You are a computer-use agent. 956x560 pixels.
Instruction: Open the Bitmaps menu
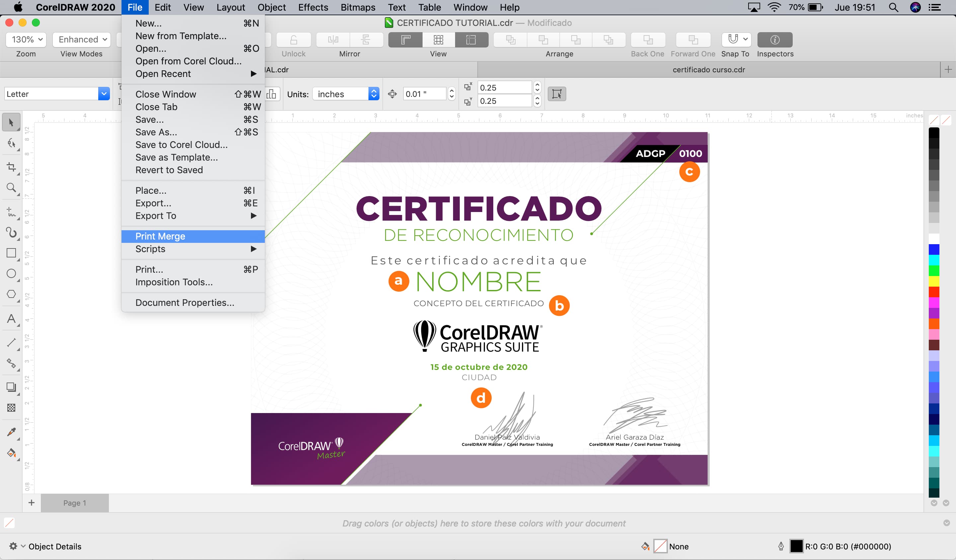pyautogui.click(x=358, y=7)
